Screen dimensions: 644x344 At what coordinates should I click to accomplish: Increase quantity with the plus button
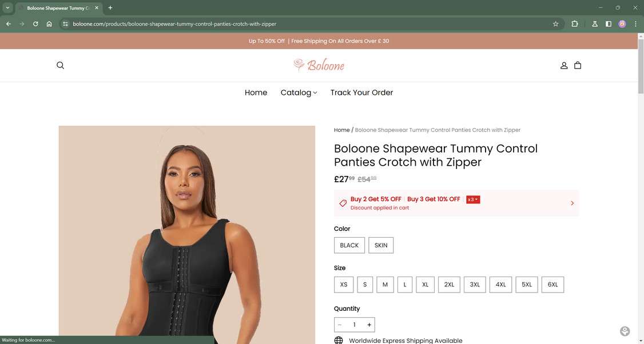tap(369, 325)
